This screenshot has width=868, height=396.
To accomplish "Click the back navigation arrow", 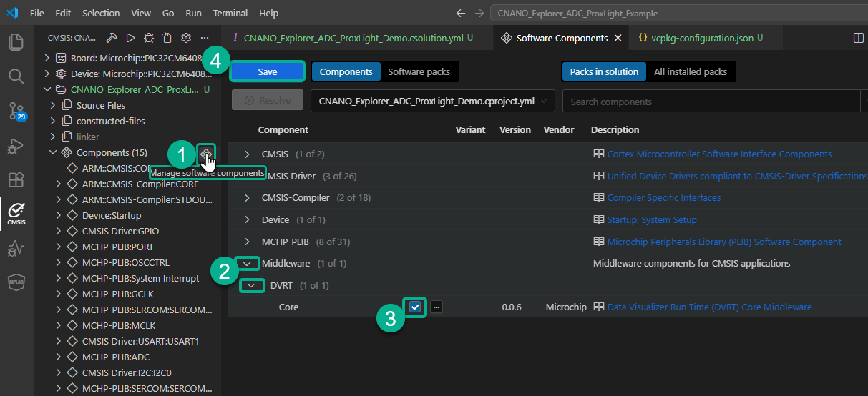I will coord(461,13).
